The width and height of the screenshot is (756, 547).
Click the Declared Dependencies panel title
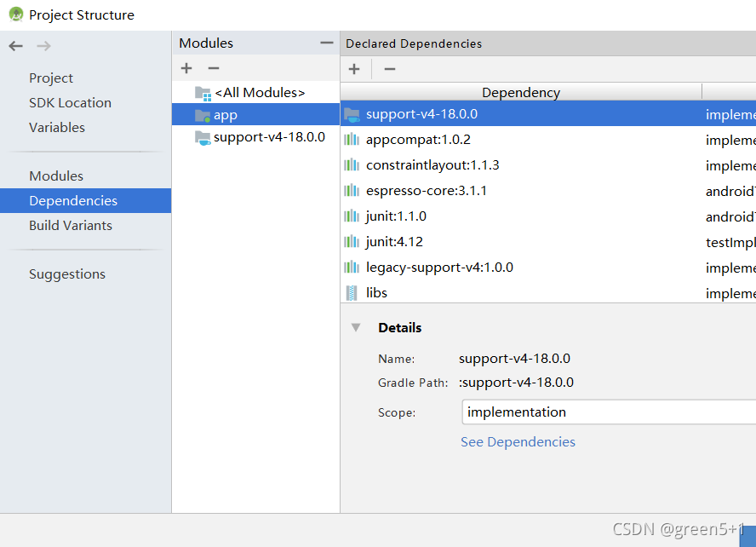pyautogui.click(x=414, y=43)
